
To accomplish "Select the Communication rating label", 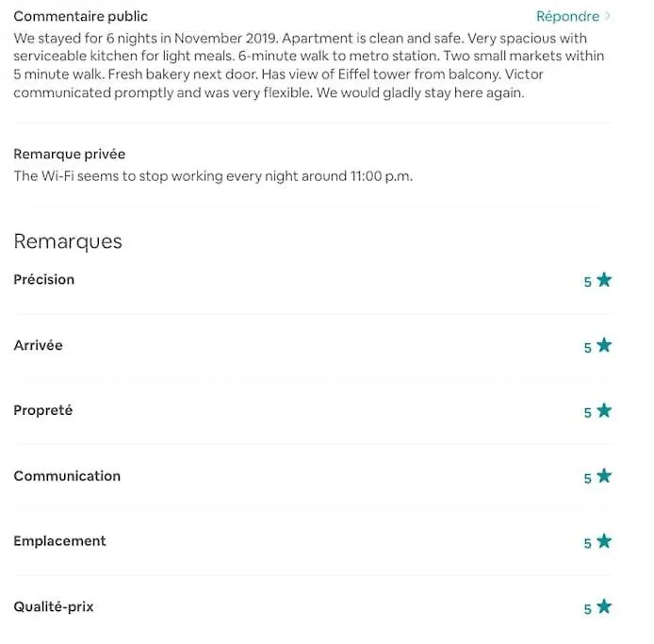I will (67, 476).
